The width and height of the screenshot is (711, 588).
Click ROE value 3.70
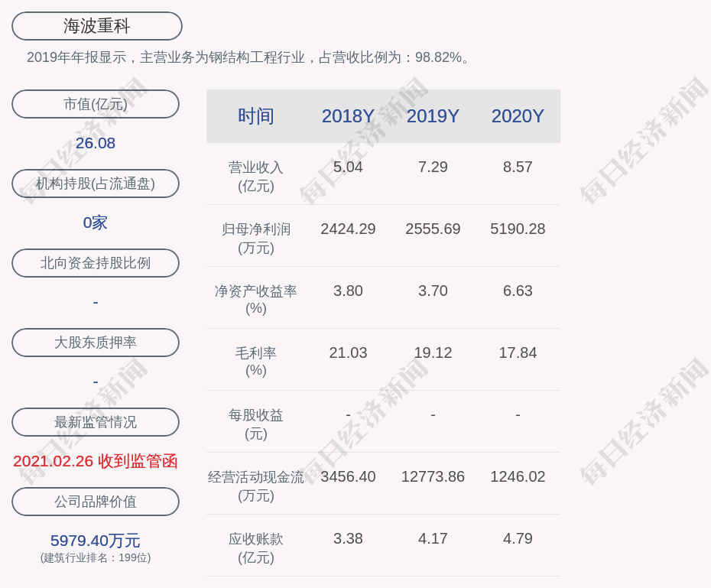(433, 291)
